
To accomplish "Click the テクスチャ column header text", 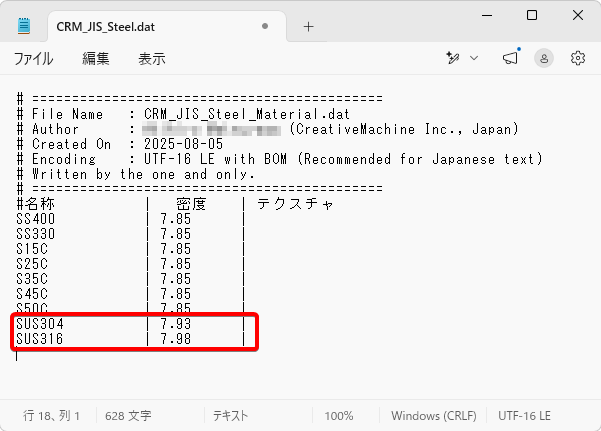I will click(295, 204).
